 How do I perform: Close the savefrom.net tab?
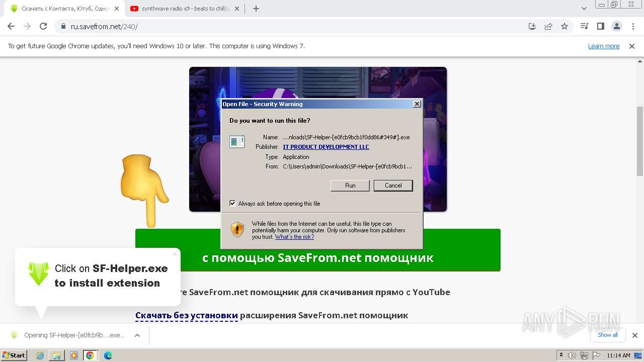point(116,9)
